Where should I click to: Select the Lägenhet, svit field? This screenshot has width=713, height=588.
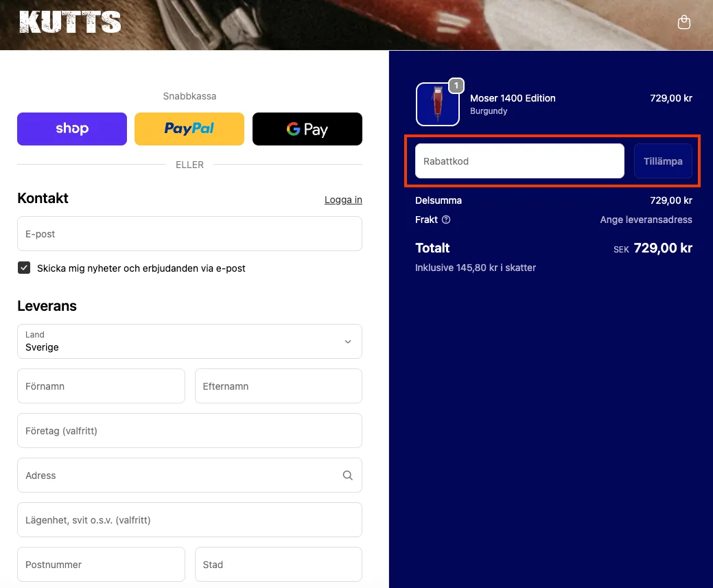click(189, 520)
